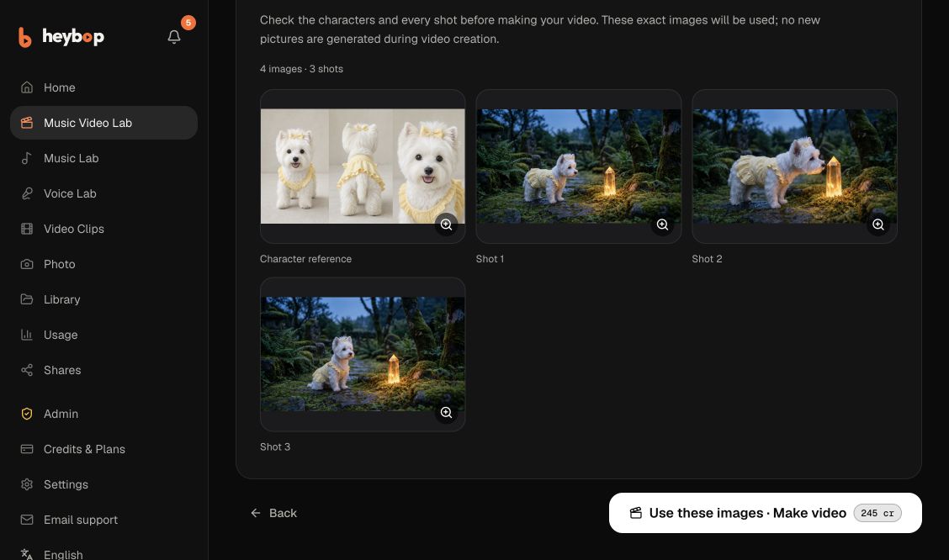Click the "Shot 3" caption
The width and height of the screenshot is (949, 560).
click(x=275, y=447)
